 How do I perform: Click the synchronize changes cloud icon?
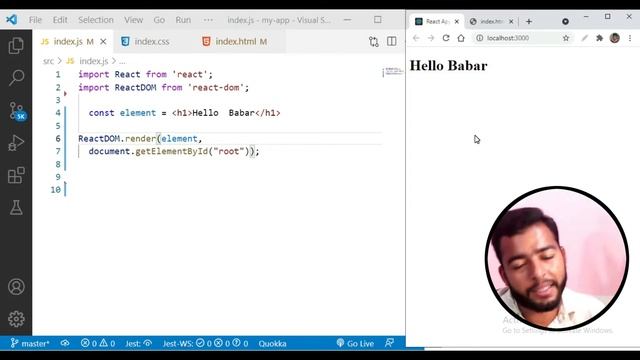tap(65, 343)
